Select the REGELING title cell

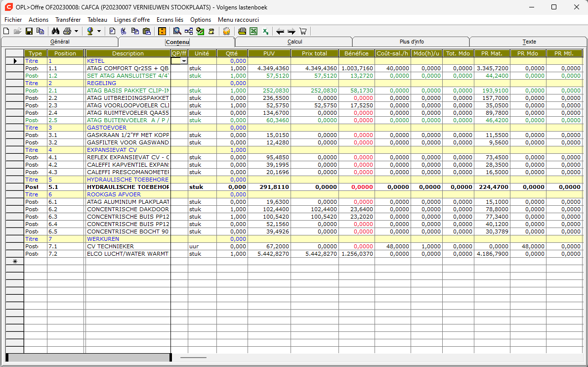(x=128, y=83)
